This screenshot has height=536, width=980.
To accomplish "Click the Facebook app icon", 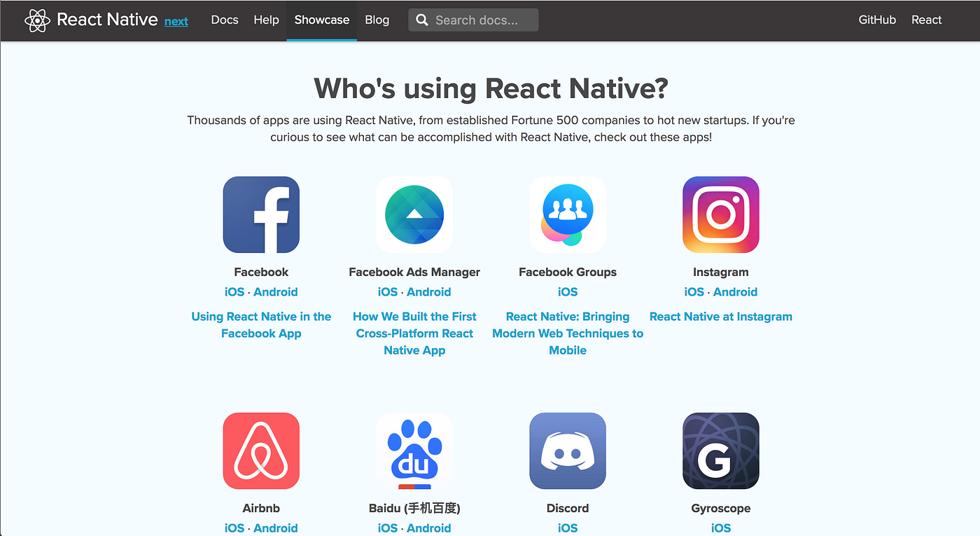I will (x=261, y=214).
